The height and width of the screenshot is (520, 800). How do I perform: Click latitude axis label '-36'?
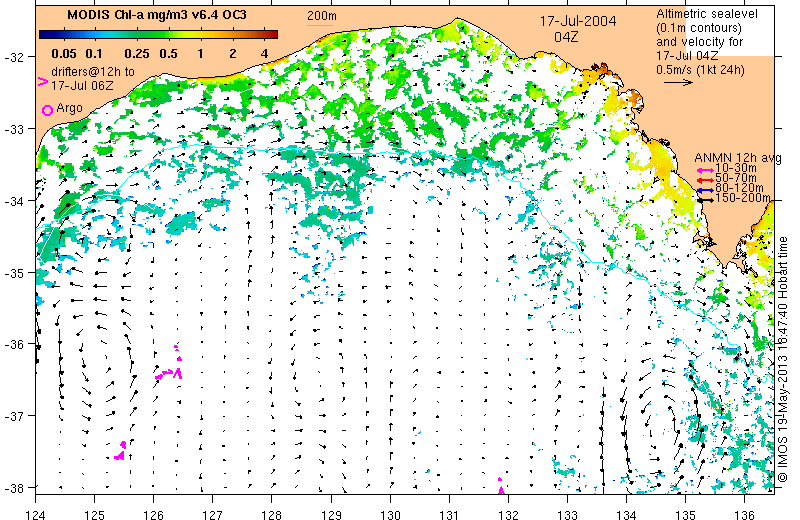pos(14,344)
